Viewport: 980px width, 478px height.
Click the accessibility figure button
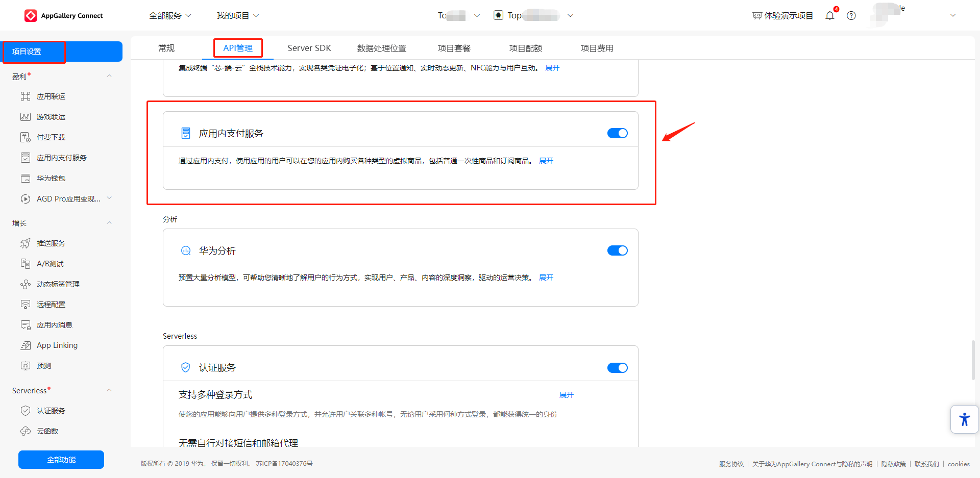point(964,419)
